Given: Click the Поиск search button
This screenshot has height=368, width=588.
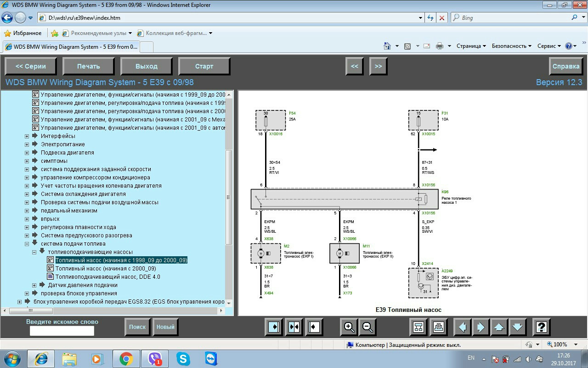Looking at the screenshot, I should click(137, 327).
